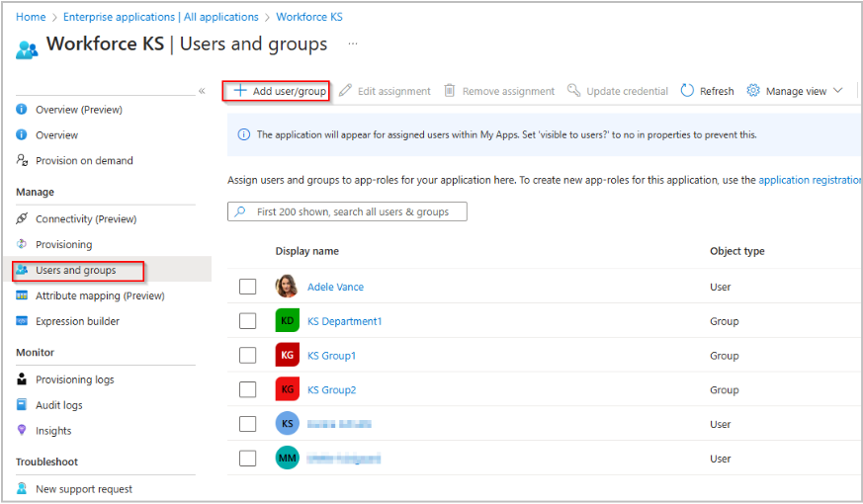863x504 pixels.
Task: Open Provisioning logs from sidebar icon
Action: 22,379
